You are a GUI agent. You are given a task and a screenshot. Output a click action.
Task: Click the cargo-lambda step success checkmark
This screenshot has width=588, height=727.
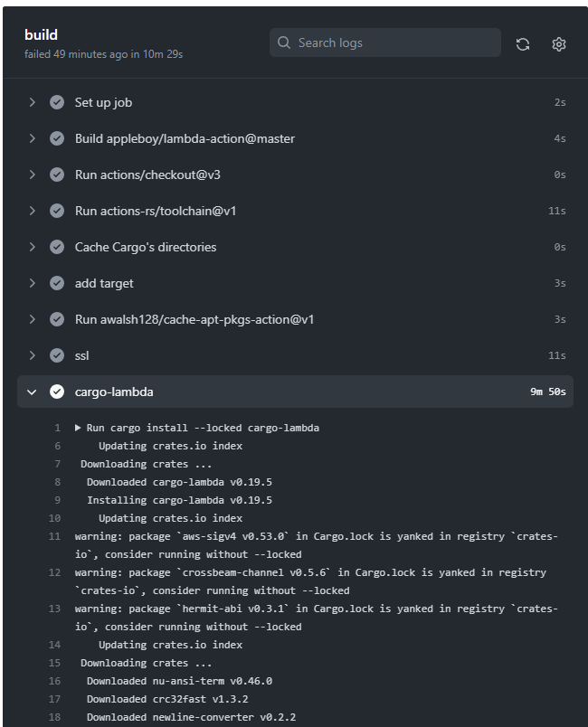pyautogui.click(x=57, y=392)
